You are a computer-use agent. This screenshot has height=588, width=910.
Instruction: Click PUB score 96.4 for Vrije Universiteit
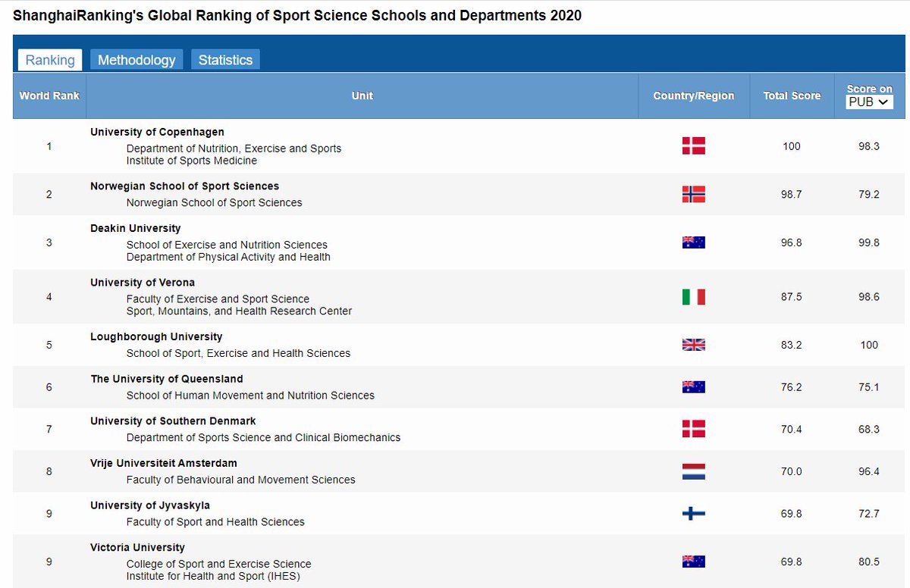[x=869, y=471]
